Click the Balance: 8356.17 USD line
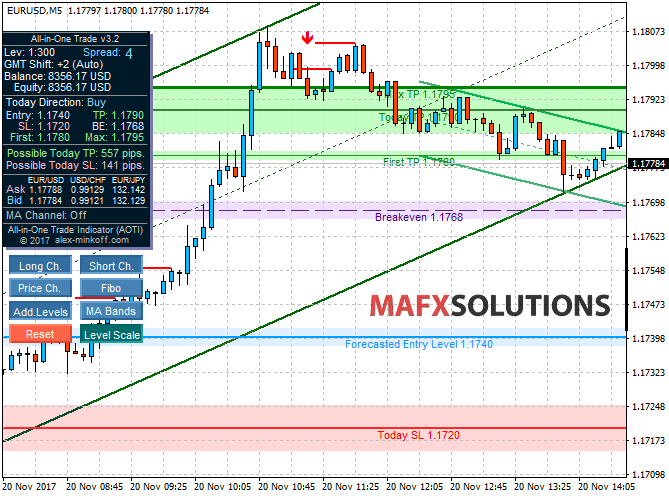Screen dimensions: 669x498 pyautogui.click(x=58, y=76)
